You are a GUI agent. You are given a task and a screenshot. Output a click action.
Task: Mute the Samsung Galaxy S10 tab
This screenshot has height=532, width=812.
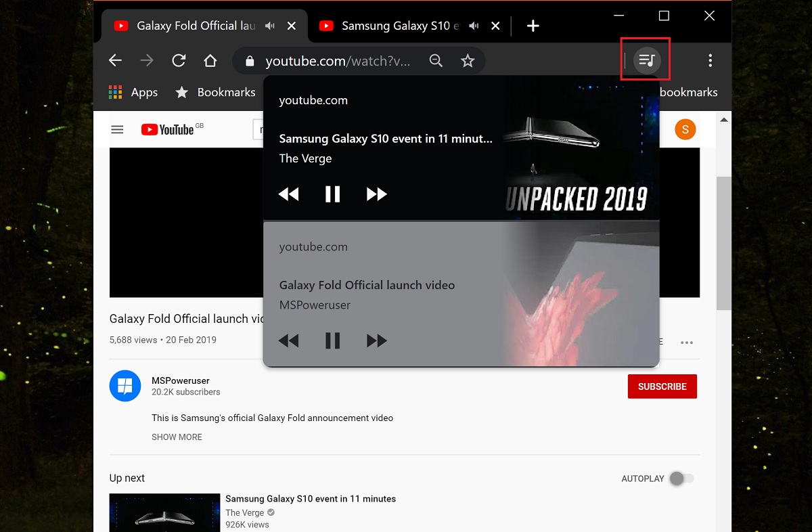[x=474, y=26]
